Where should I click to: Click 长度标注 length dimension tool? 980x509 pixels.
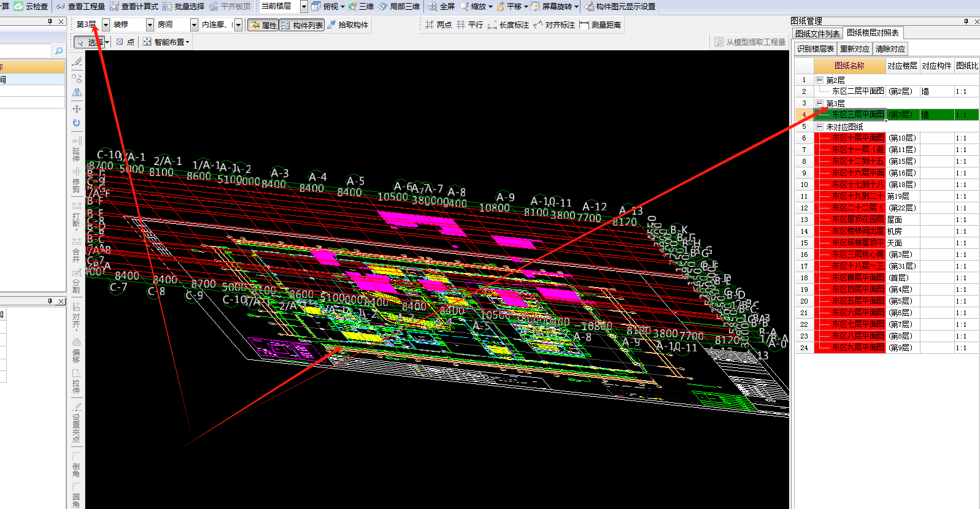click(508, 25)
